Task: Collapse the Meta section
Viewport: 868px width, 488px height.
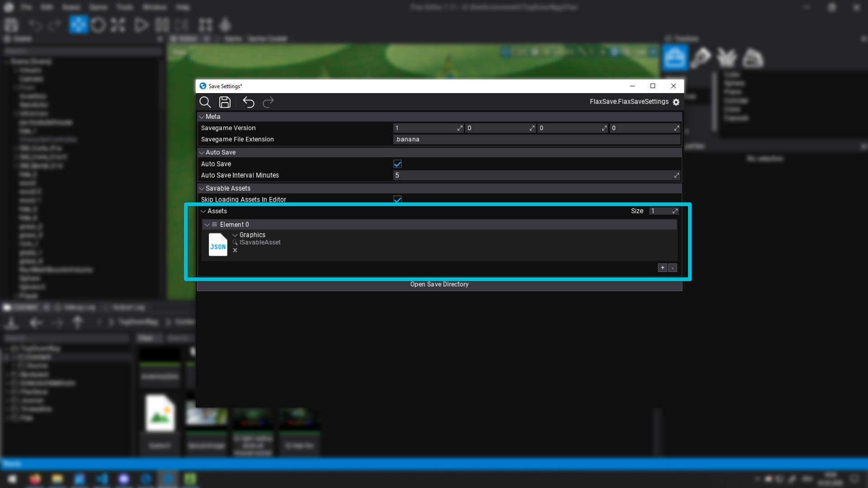Action: click(x=202, y=117)
